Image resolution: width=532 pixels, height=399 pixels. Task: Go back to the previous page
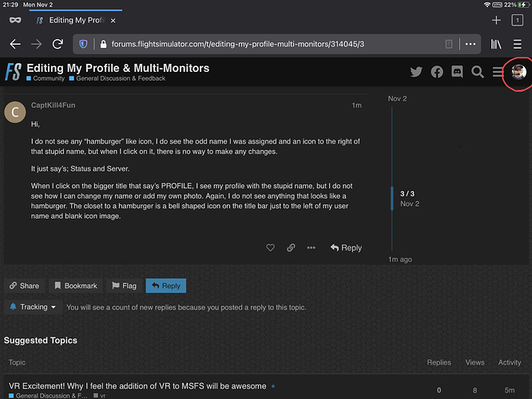click(x=15, y=44)
